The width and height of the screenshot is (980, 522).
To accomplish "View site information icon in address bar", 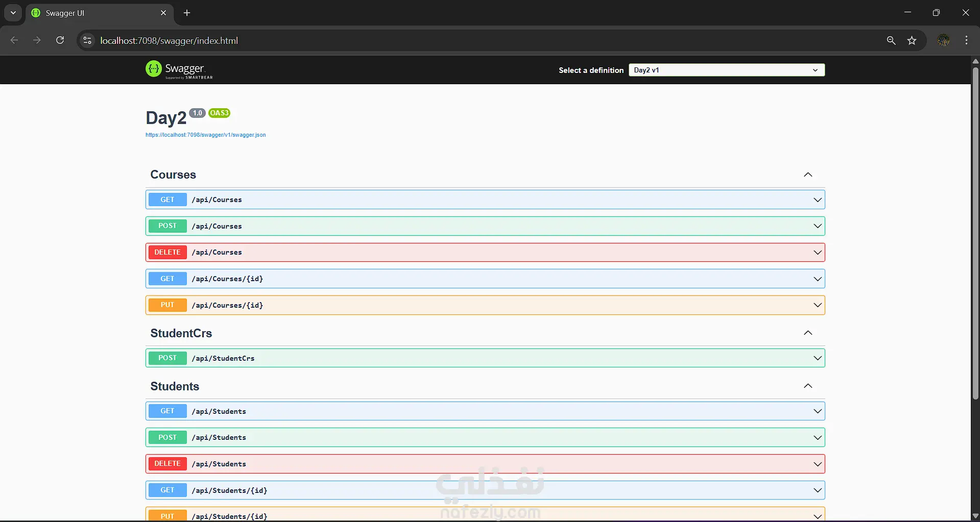I will coord(87,40).
